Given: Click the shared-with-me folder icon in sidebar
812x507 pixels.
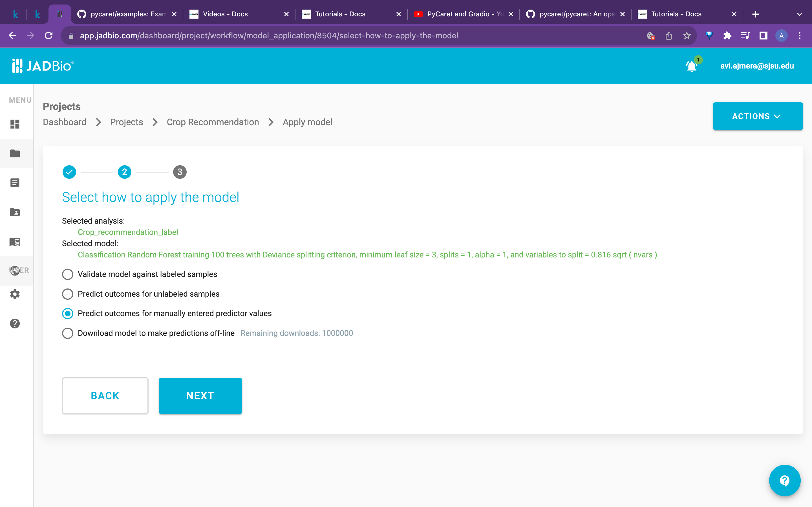Looking at the screenshot, I should click(15, 212).
